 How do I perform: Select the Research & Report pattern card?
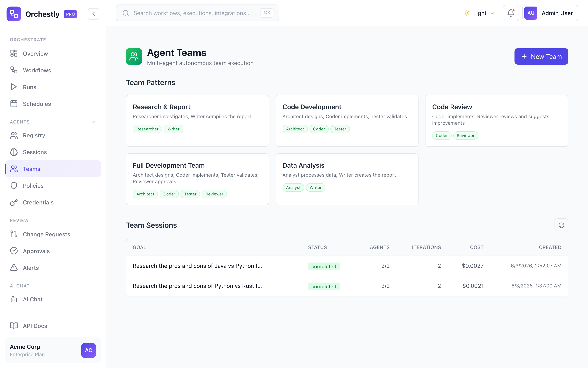point(197,121)
